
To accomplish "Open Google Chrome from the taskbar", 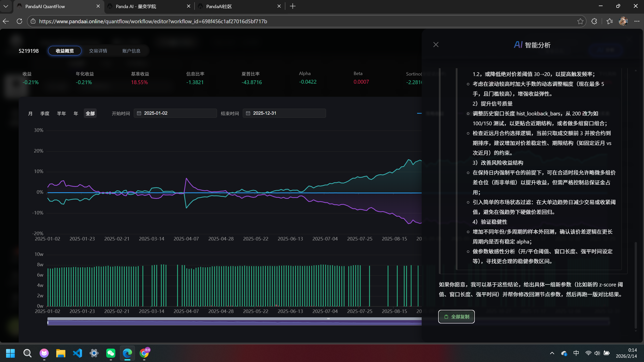I will point(144,353).
